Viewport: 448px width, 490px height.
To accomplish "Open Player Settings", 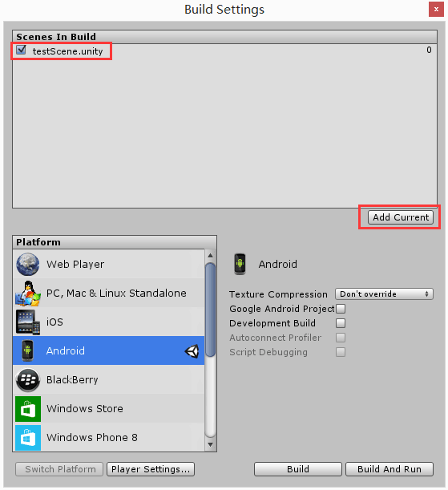I will (151, 469).
